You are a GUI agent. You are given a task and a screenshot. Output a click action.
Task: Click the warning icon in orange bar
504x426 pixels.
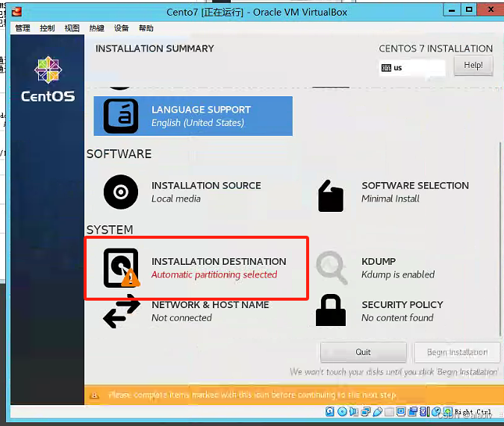point(95,395)
